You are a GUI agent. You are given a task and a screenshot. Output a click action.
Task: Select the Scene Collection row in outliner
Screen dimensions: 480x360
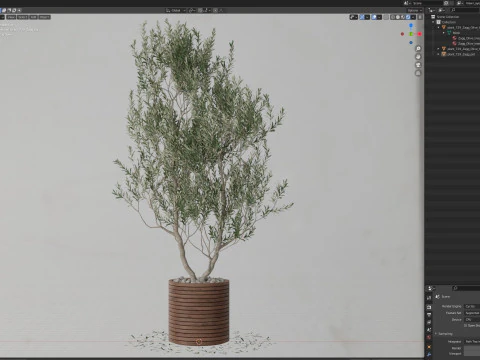(x=453, y=17)
